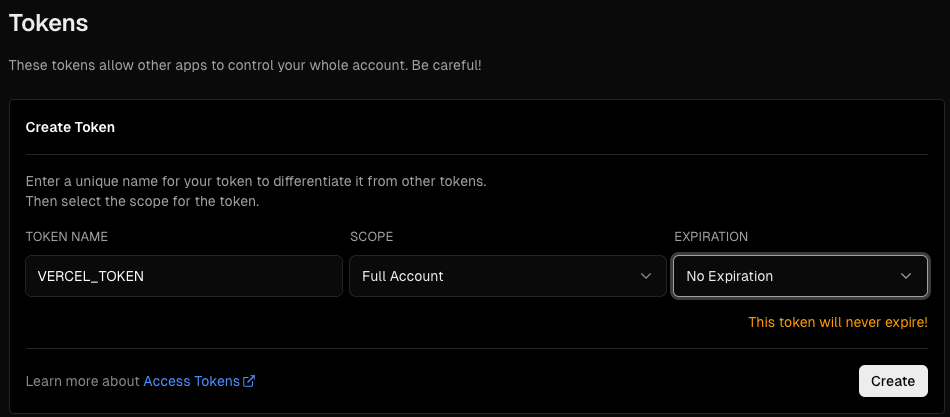Select the 'Full Account' text in Scope
The height and width of the screenshot is (417, 950).
pyautogui.click(x=403, y=276)
